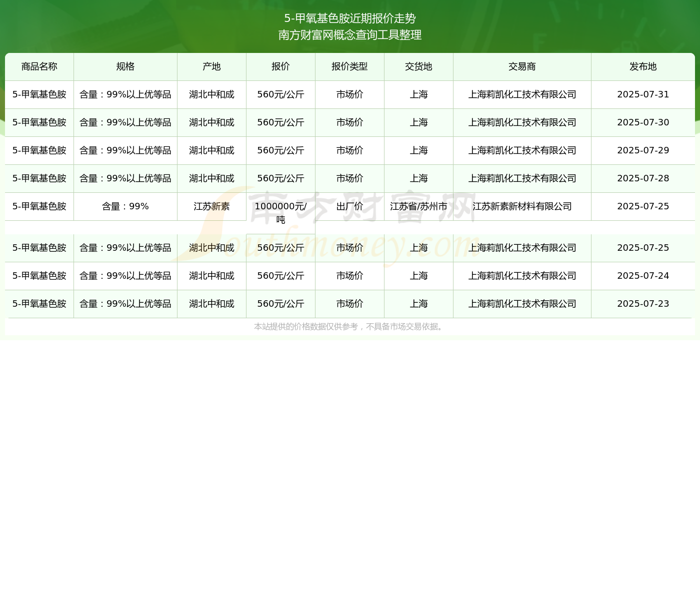Click the subtitle 南方财富网概念查询工具整理
700x602 pixels.
coord(350,35)
